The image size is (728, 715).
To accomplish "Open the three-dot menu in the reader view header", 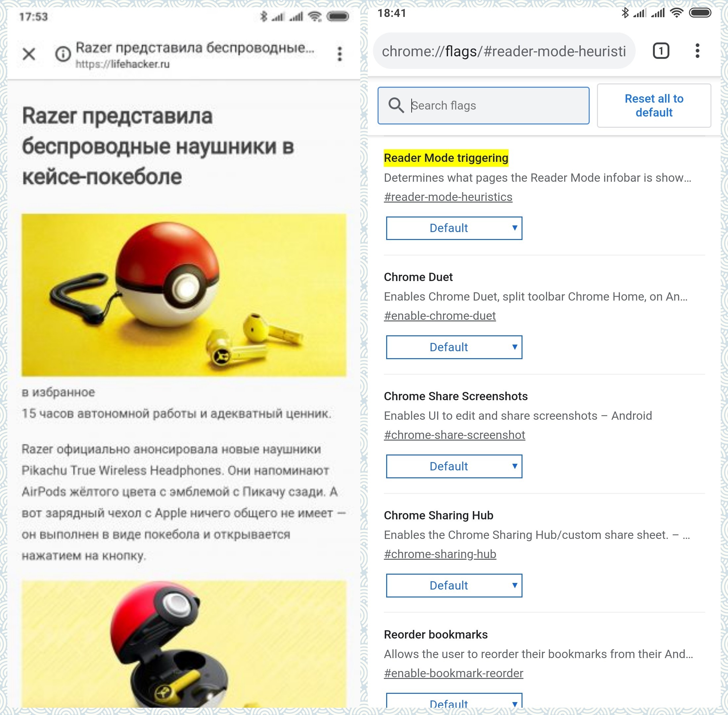I will click(340, 54).
